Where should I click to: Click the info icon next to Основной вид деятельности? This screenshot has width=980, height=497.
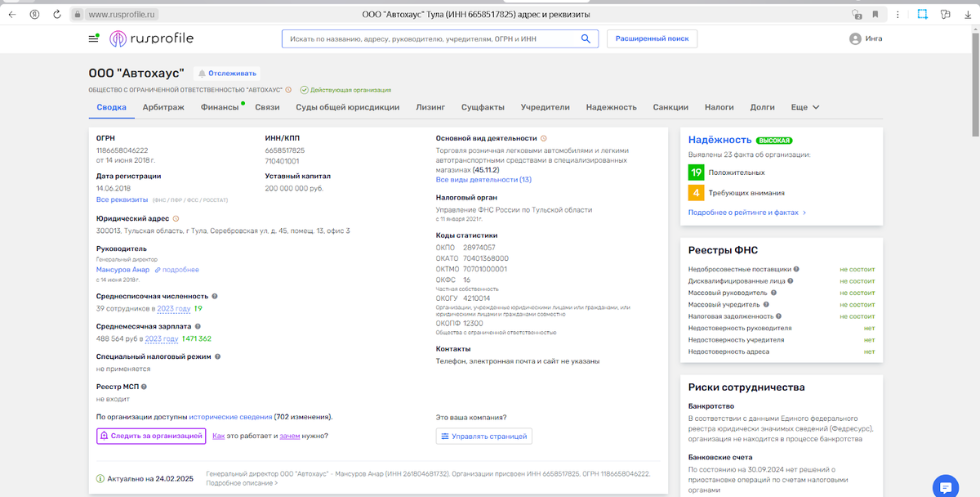point(544,138)
